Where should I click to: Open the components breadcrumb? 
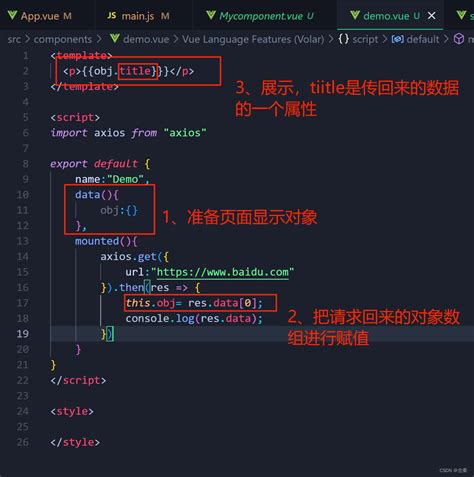[63, 39]
